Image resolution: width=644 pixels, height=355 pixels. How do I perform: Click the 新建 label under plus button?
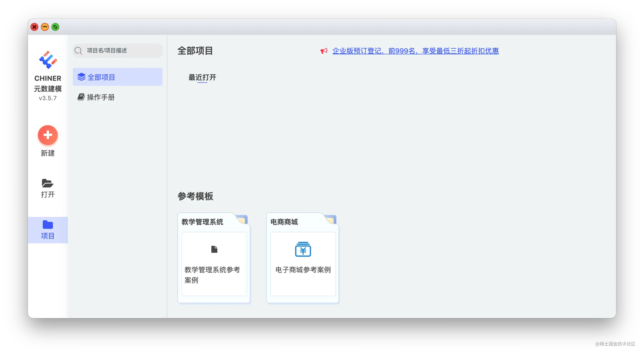pyautogui.click(x=48, y=153)
